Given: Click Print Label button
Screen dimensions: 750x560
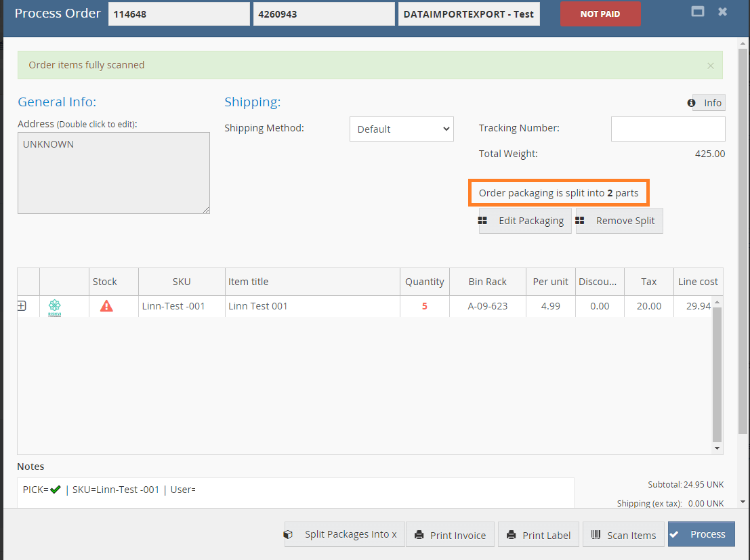Looking at the screenshot, I should [x=539, y=535].
